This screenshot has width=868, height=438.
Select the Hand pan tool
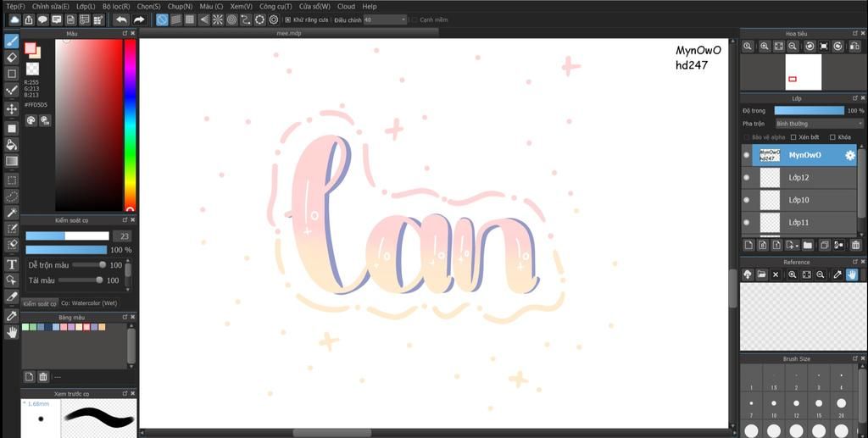(x=12, y=332)
